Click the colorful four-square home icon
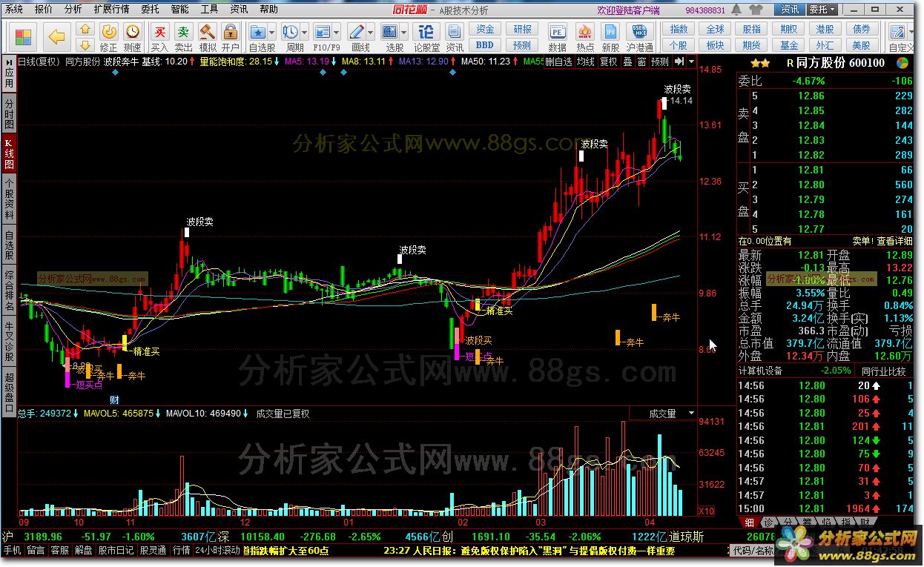This screenshot has width=924, height=567. click(x=24, y=36)
